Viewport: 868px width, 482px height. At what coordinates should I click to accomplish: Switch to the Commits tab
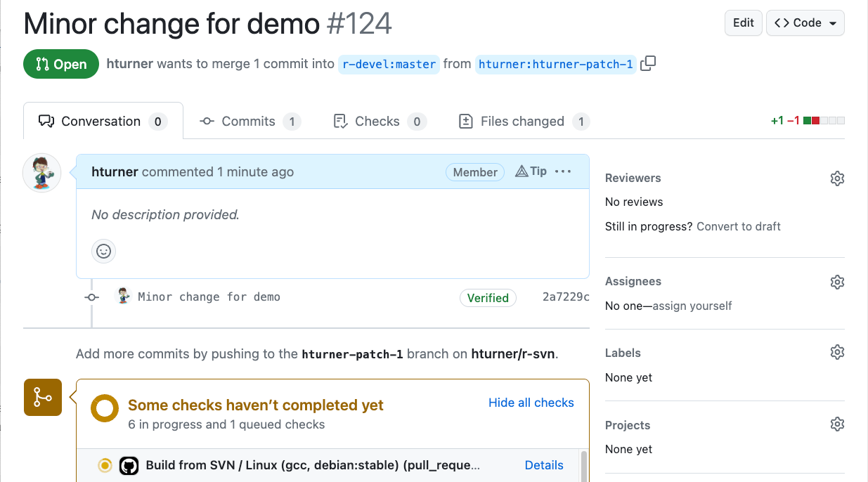pos(249,122)
